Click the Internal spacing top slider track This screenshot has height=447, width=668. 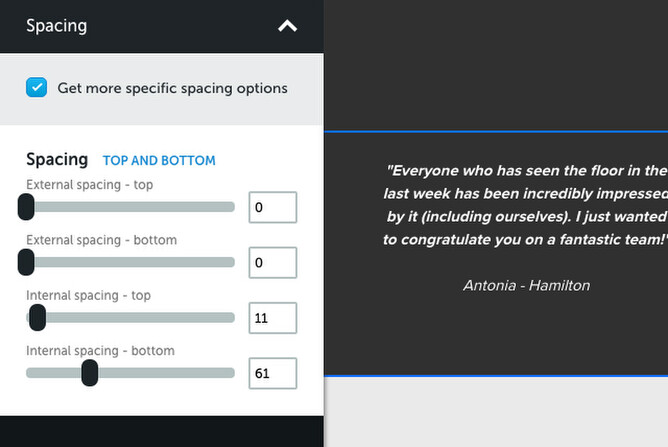pyautogui.click(x=140, y=318)
